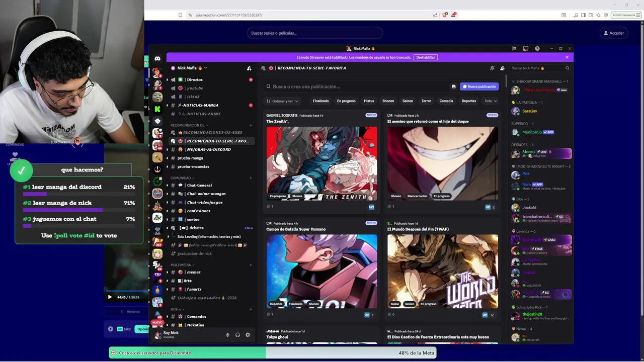Open user settings gear icon
Viewport: 644px width, 362px height.
(x=248, y=335)
